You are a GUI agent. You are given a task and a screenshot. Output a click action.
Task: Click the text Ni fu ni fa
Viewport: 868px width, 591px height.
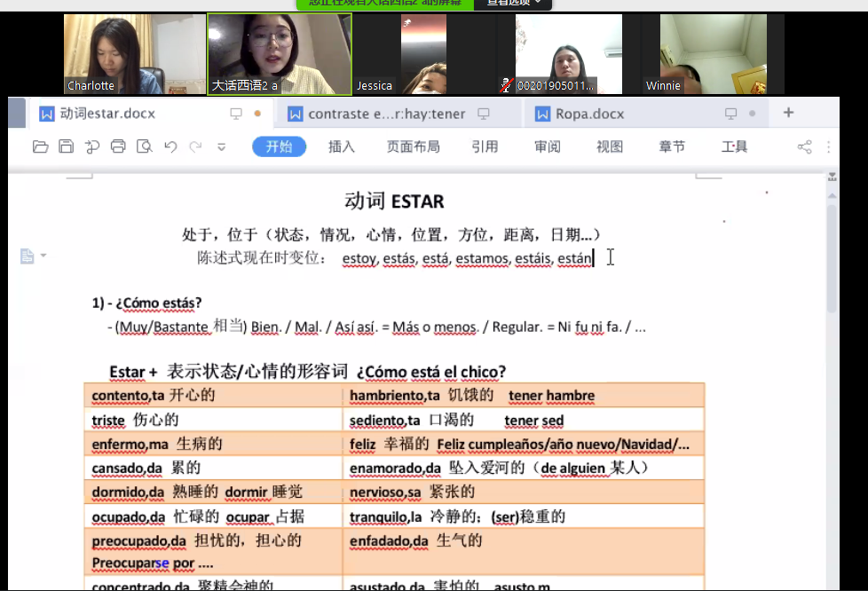click(589, 327)
